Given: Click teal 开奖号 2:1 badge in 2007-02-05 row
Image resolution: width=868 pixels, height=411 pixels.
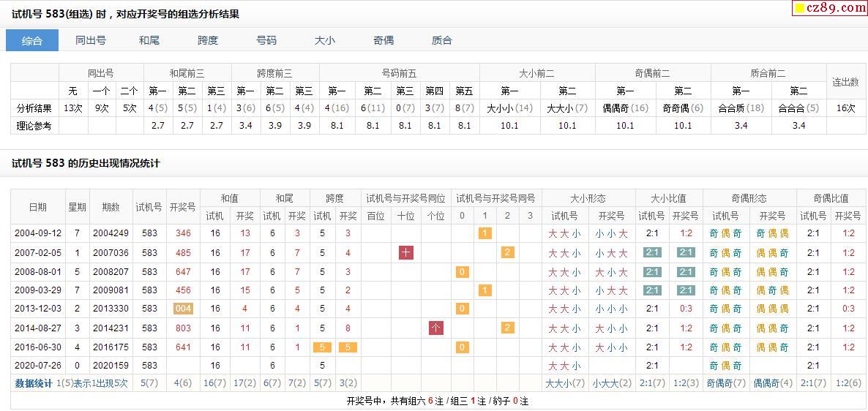Looking at the screenshot, I should 686,253.
